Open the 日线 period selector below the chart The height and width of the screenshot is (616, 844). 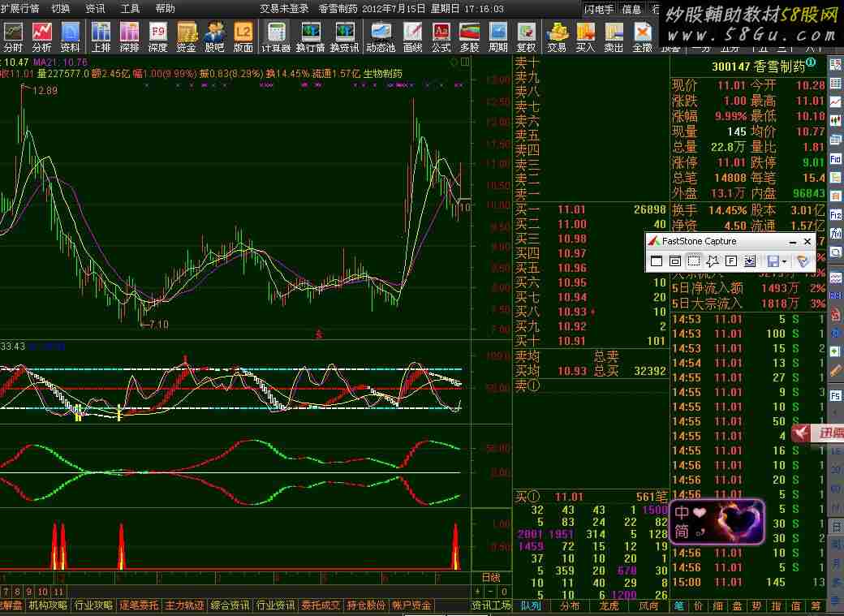(491, 577)
